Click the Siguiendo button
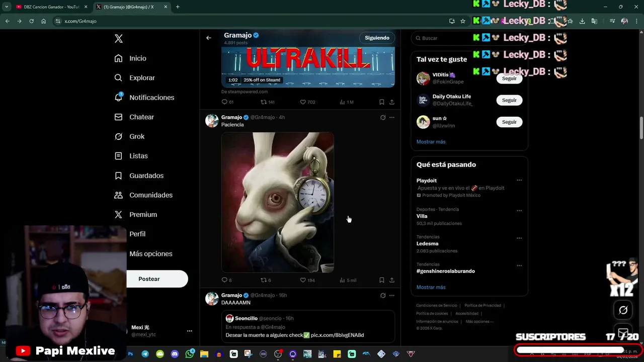Viewport: 644px width, 362px height. (x=377, y=38)
